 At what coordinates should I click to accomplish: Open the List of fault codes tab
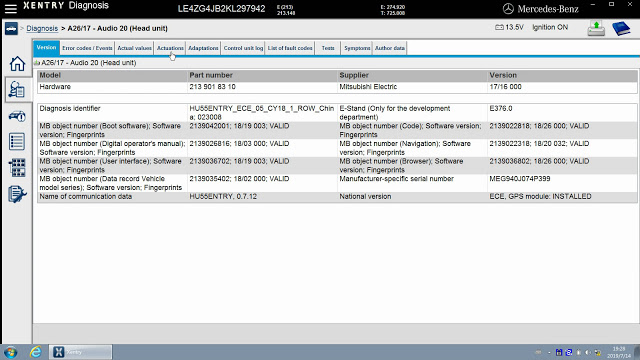click(290, 48)
